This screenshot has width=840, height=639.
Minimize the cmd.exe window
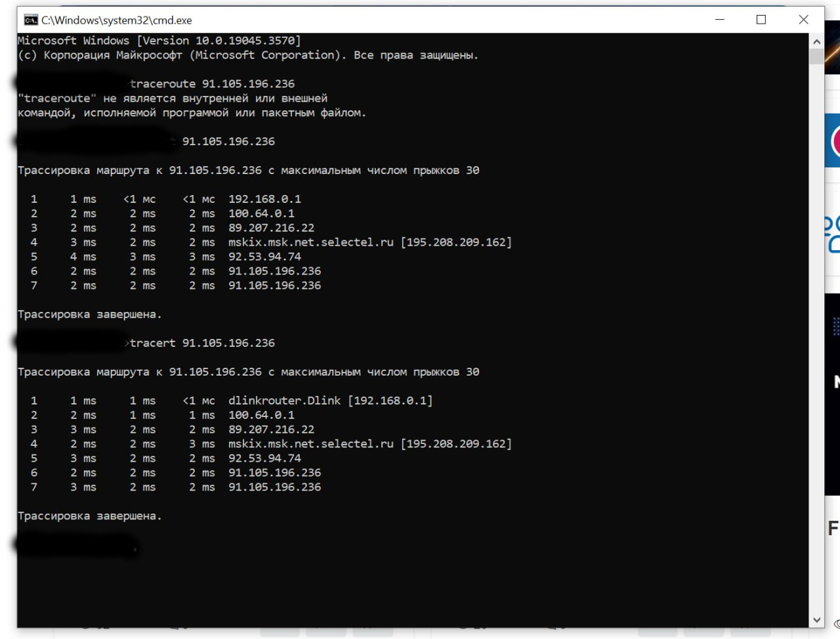(720, 20)
